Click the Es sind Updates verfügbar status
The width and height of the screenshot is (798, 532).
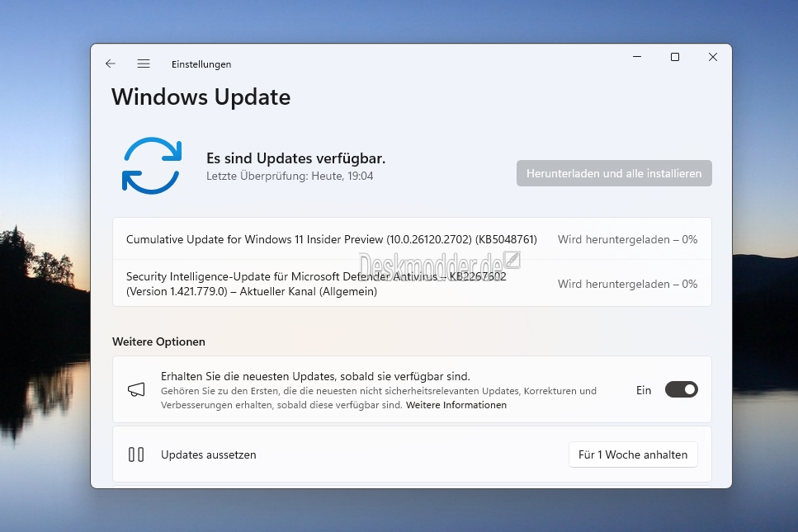point(295,158)
